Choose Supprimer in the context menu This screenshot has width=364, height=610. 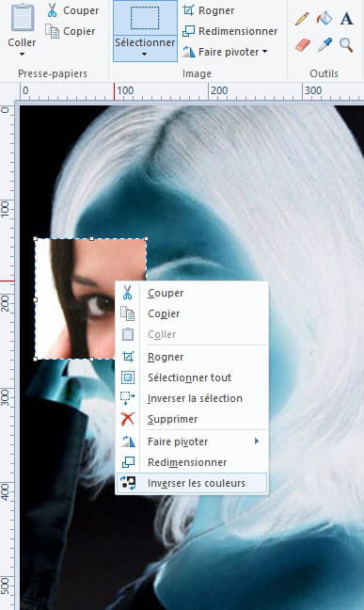coord(191,420)
